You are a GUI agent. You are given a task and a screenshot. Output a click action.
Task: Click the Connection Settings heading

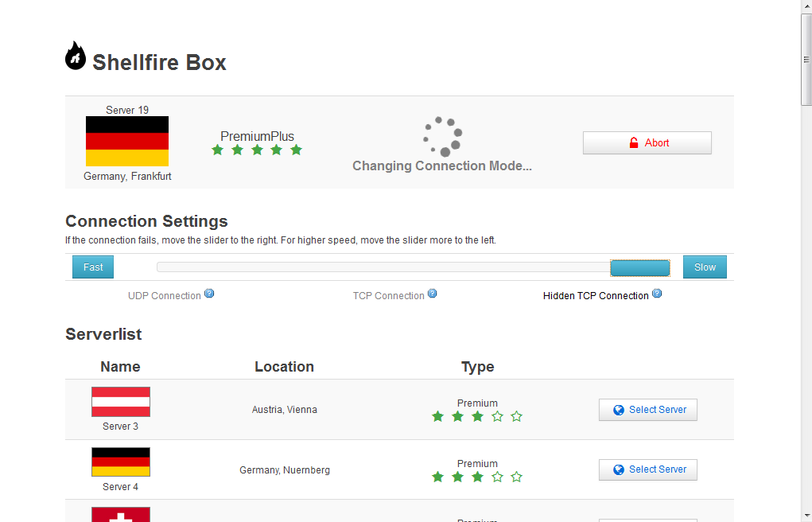click(x=146, y=221)
